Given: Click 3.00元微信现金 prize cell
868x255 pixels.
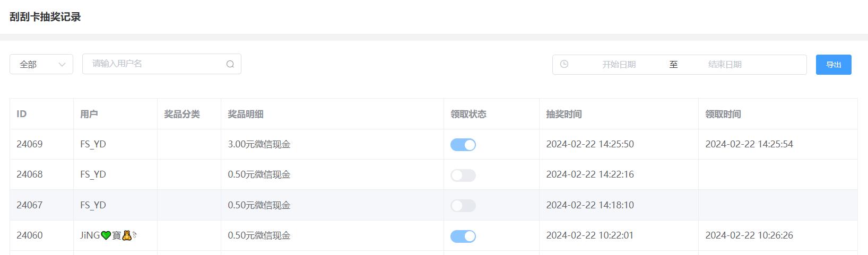Looking at the screenshot, I should pos(259,144).
